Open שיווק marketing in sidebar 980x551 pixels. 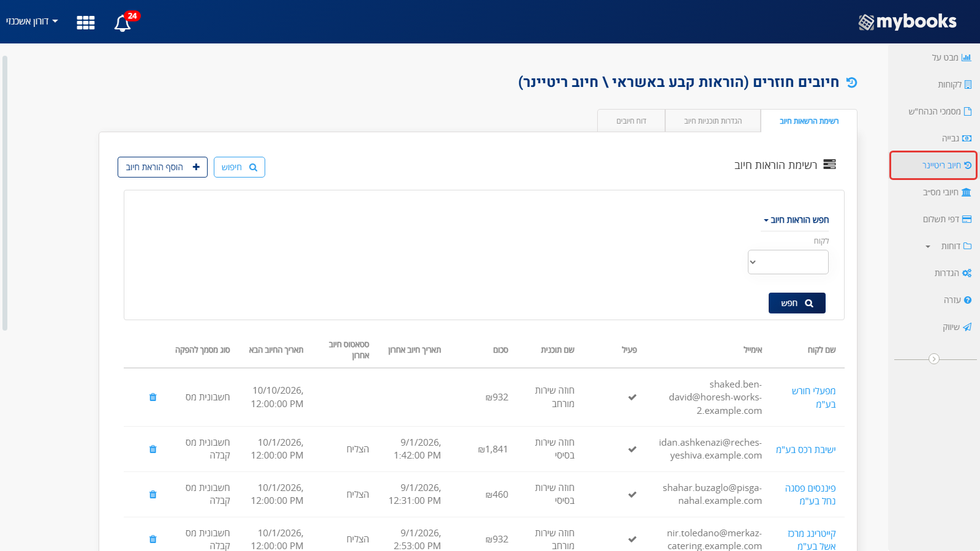click(957, 327)
